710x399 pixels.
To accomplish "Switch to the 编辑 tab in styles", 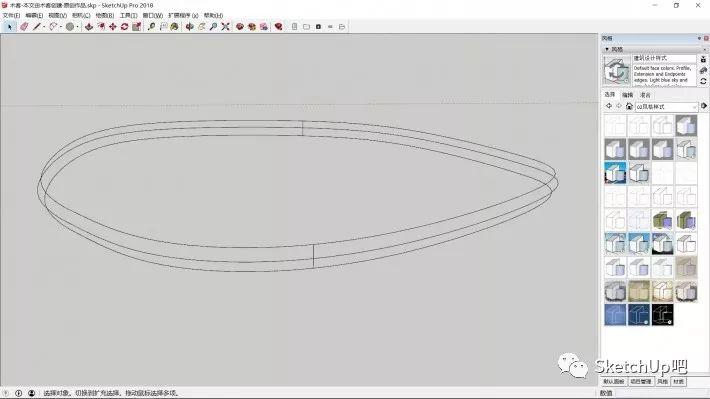I will pos(627,95).
